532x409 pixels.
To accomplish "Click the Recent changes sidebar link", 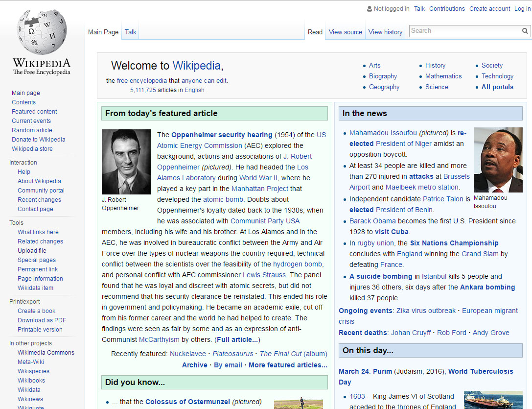I will click(39, 200).
